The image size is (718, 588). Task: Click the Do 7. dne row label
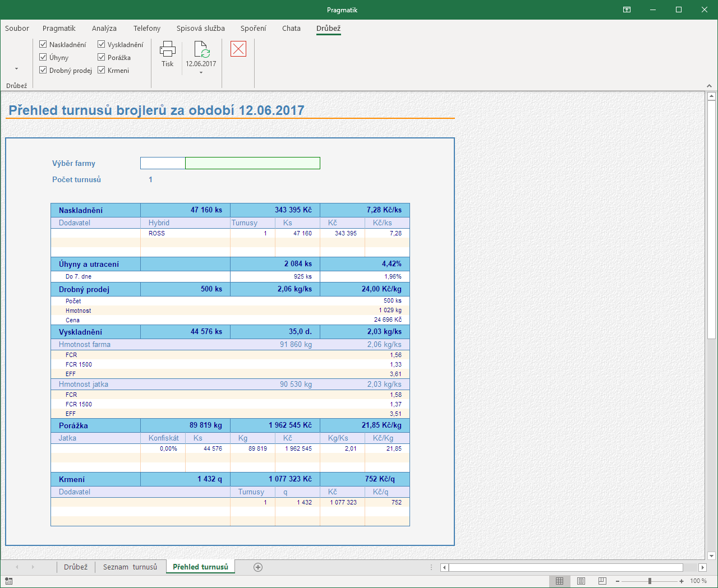(79, 276)
